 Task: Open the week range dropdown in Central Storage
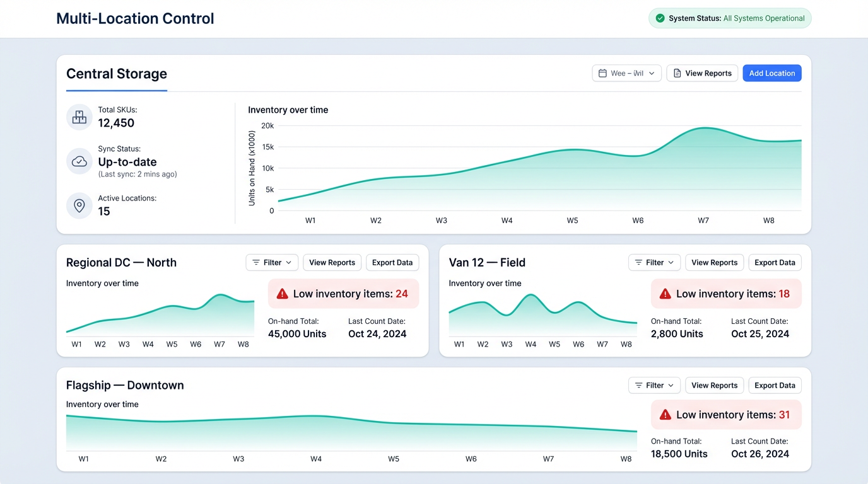point(626,73)
